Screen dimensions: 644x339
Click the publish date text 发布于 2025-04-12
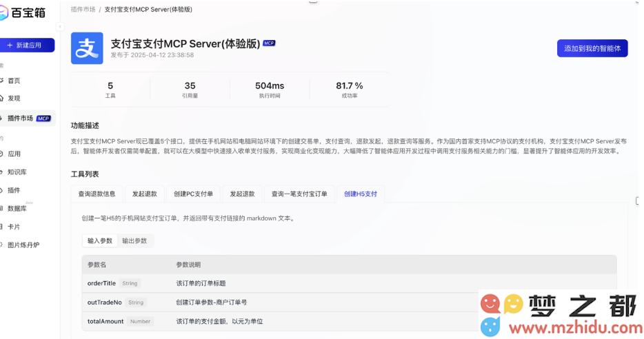(152, 55)
